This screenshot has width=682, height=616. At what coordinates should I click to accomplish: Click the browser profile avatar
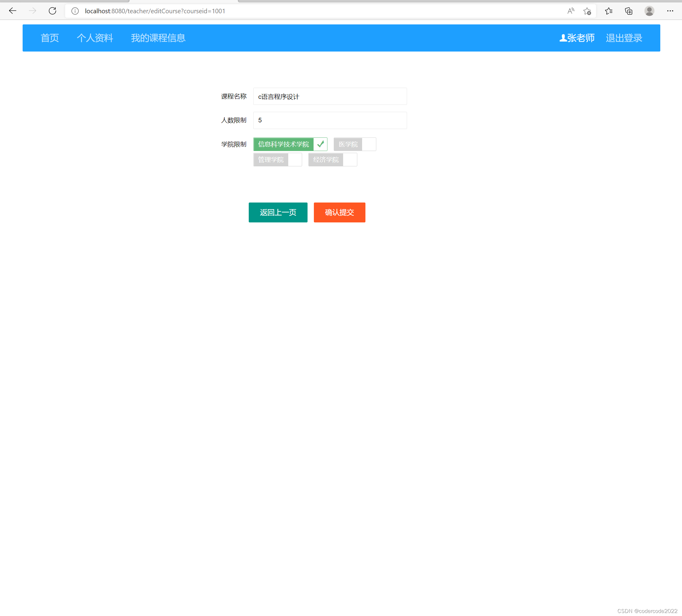point(649,11)
